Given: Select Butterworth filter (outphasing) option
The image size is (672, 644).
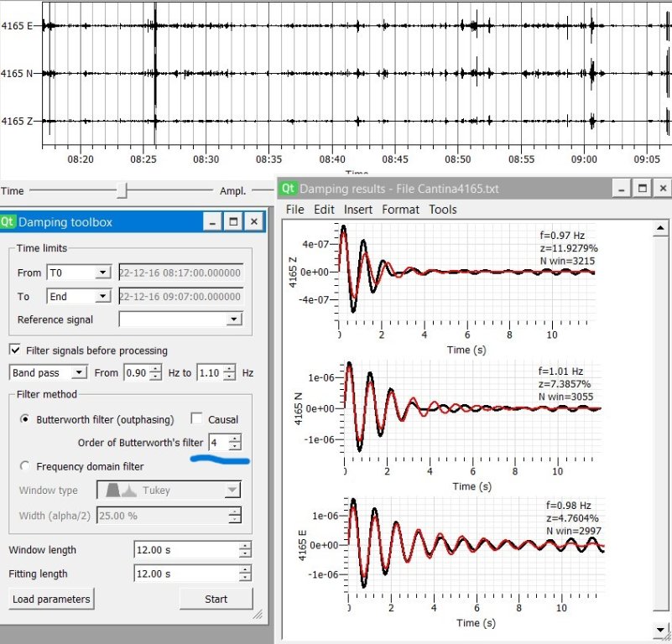Looking at the screenshot, I should [25, 419].
